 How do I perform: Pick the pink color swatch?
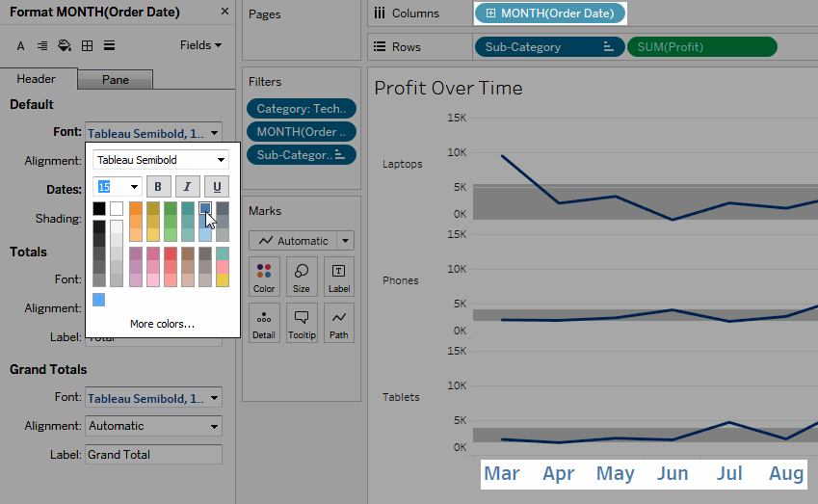tap(153, 253)
